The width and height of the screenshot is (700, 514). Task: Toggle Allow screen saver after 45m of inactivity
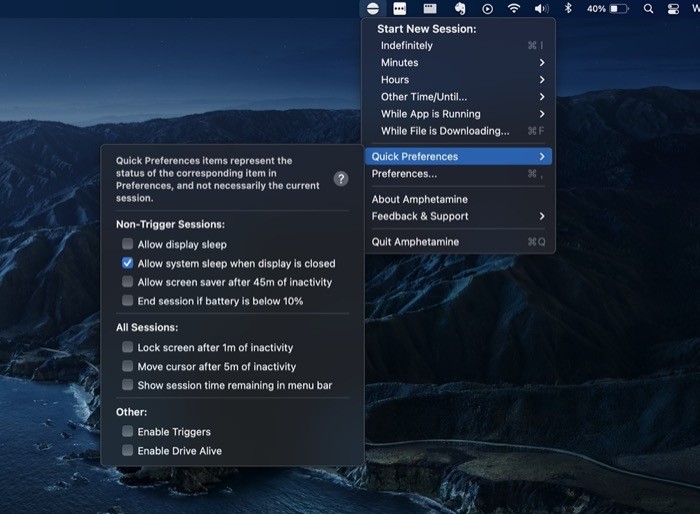coord(128,282)
